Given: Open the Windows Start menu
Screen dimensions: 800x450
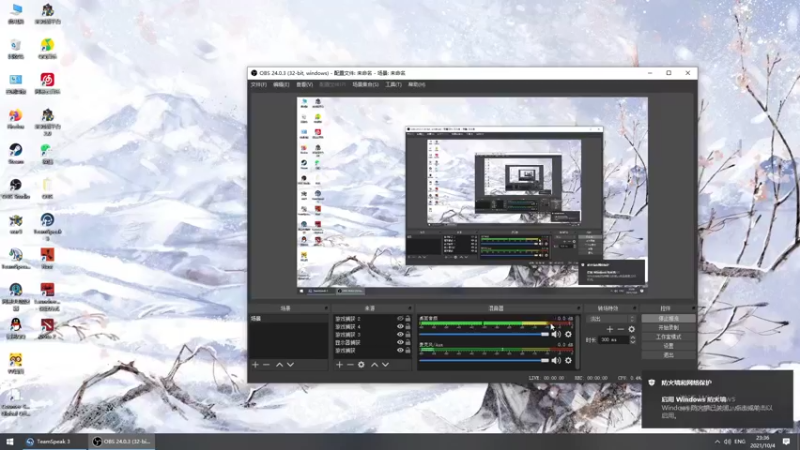Looking at the screenshot, I should [x=9, y=442].
